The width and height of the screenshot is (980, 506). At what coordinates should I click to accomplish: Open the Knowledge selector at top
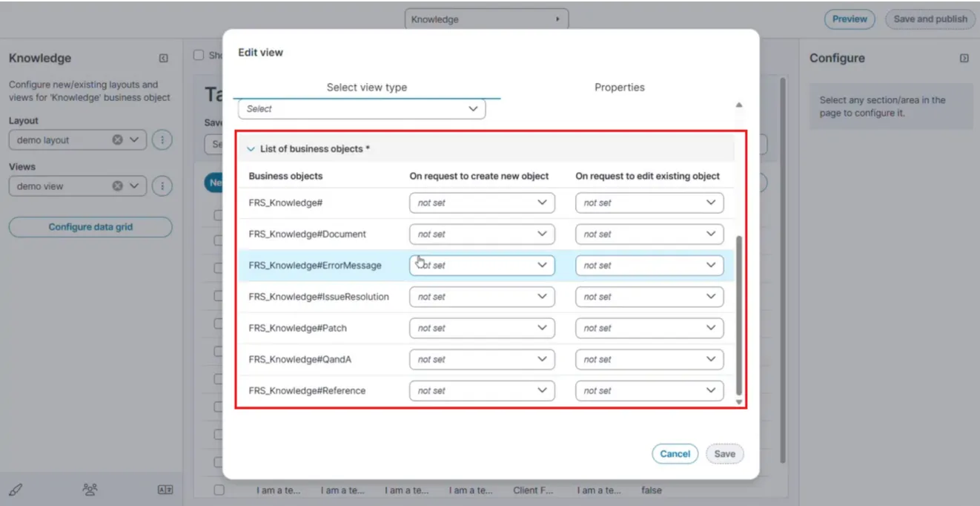pyautogui.click(x=486, y=19)
